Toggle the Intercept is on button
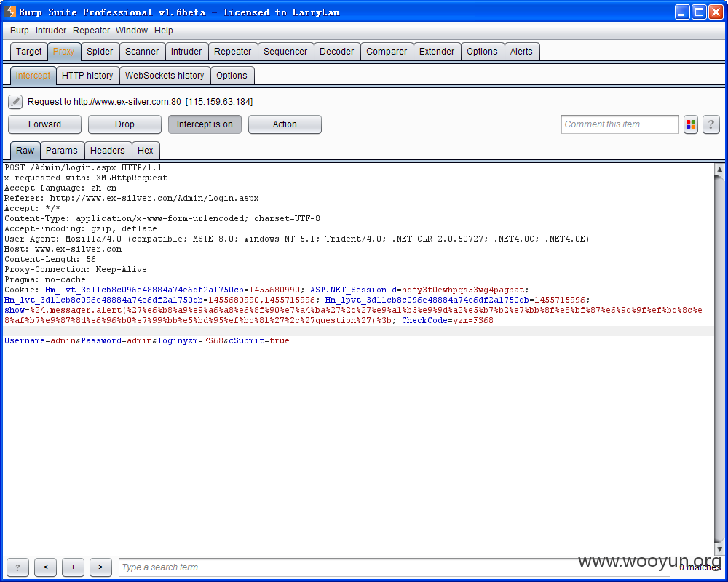Viewport: 728px width, 582px height. [x=205, y=124]
